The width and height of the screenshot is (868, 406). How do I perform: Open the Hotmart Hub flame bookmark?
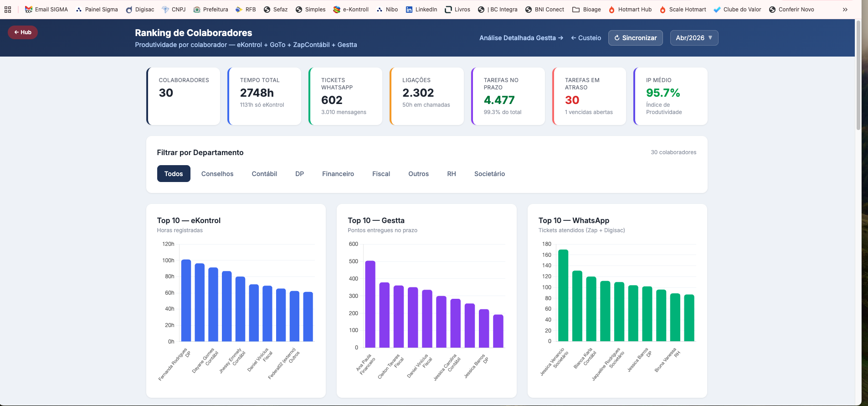[x=611, y=10]
